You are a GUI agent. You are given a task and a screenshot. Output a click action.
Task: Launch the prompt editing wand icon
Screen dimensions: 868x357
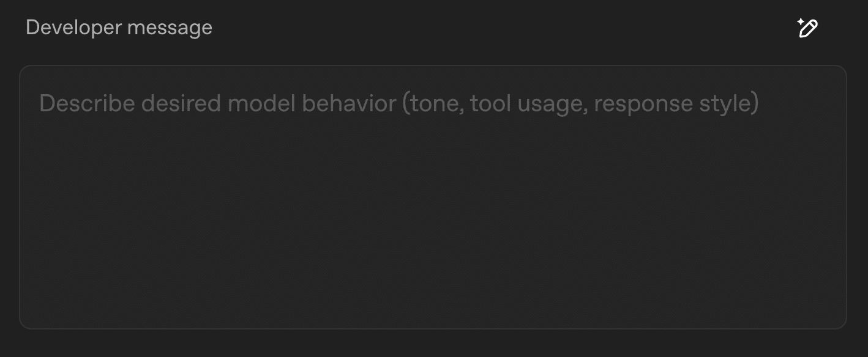point(807,28)
